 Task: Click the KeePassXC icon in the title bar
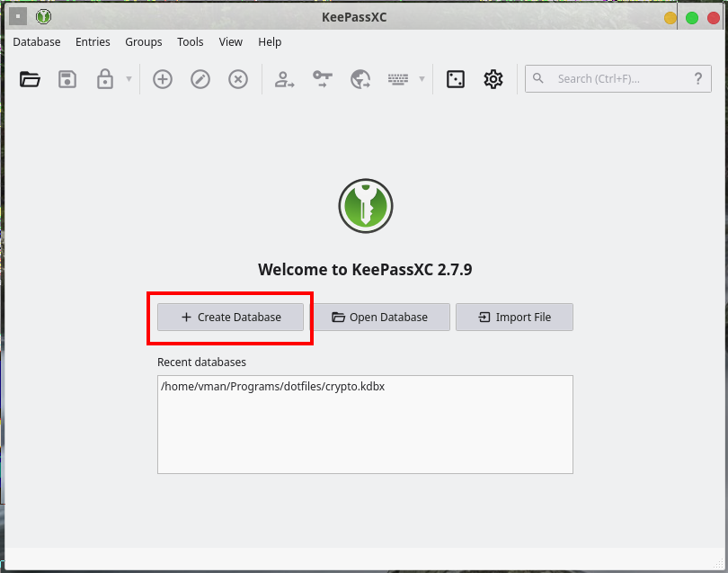(44, 17)
